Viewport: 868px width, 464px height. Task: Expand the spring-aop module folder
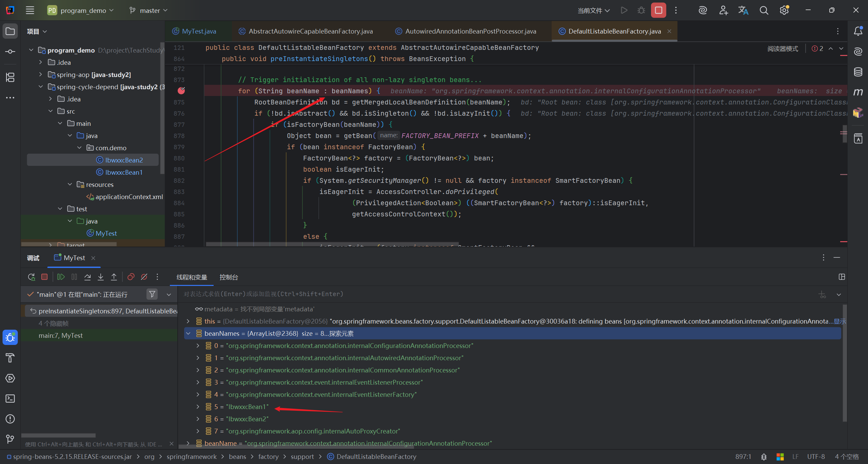(x=41, y=74)
